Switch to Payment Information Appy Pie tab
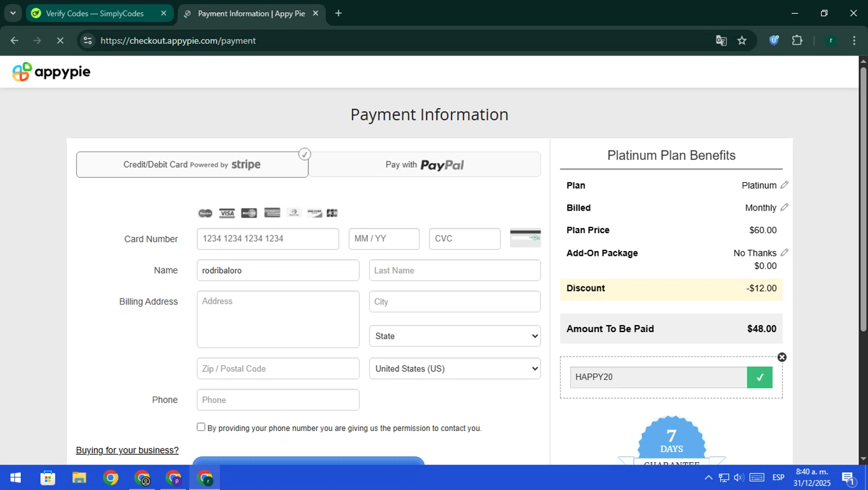The height and width of the screenshot is (490, 868). (x=252, y=13)
